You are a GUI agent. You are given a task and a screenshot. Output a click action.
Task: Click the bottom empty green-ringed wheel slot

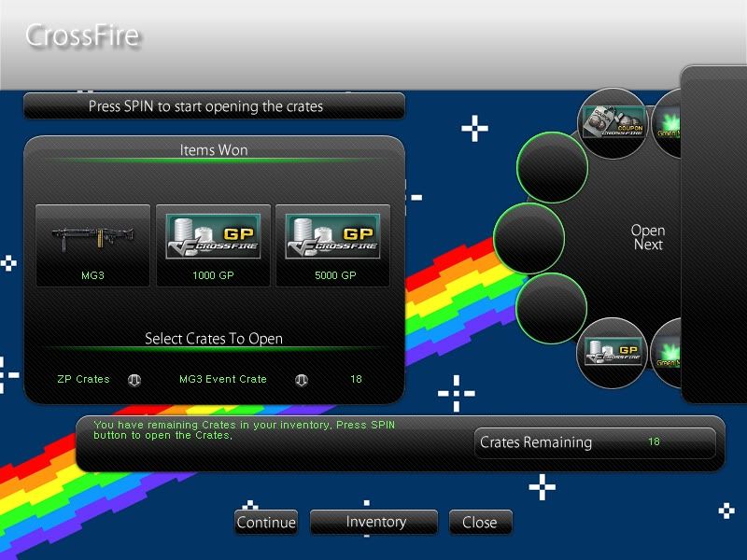pyautogui.click(x=552, y=309)
